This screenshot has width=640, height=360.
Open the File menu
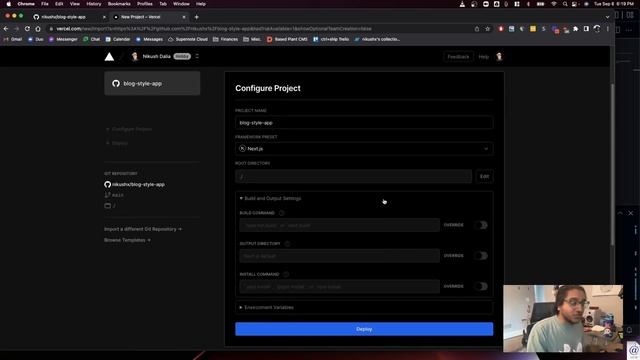(45, 4)
